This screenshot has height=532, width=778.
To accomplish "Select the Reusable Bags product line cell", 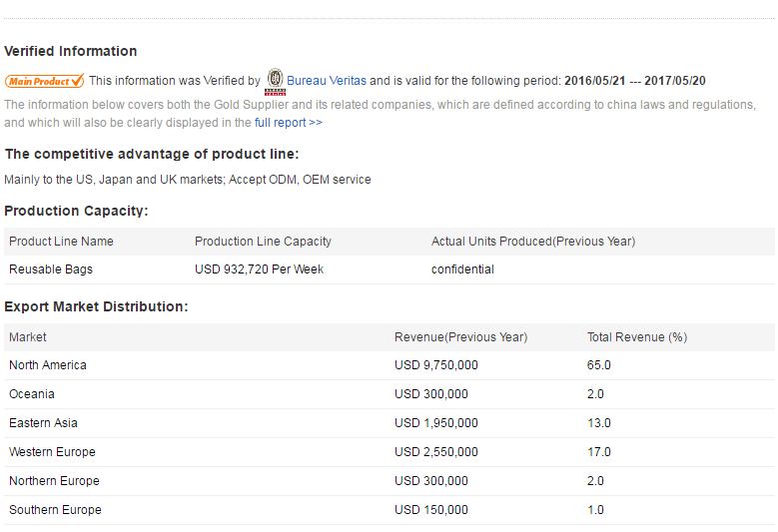I will 51,269.
